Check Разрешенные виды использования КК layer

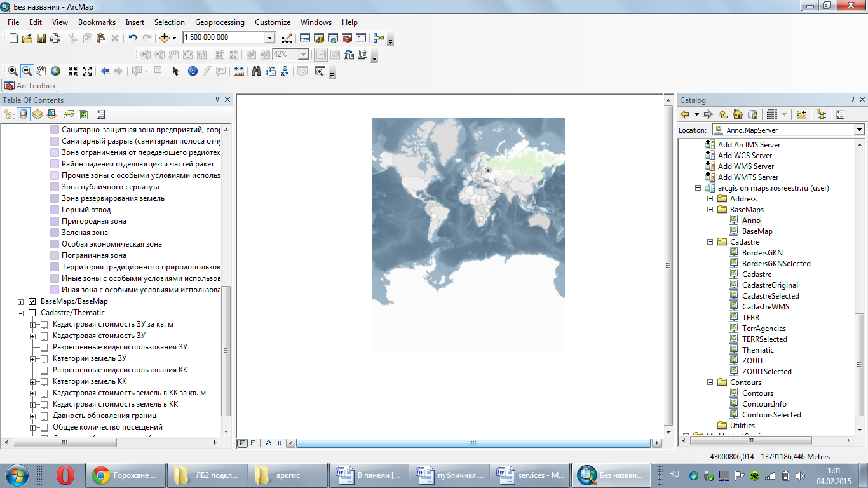click(x=44, y=370)
